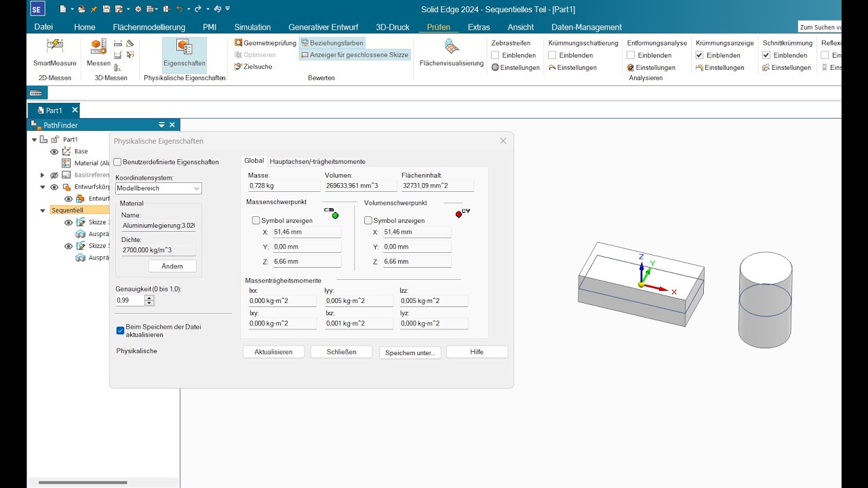Click the Zum Suchen search box
This screenshot has width=868, height=488.
click(x=820, y=27)
